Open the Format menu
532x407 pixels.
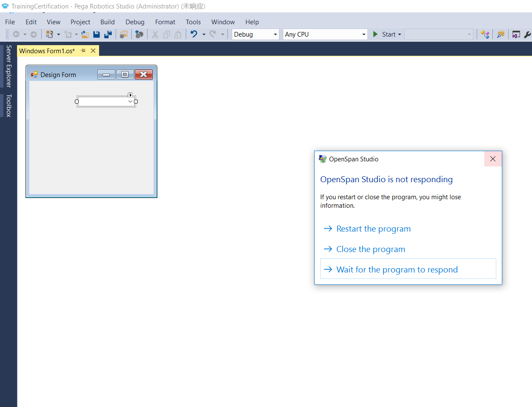tap(165, 22)
